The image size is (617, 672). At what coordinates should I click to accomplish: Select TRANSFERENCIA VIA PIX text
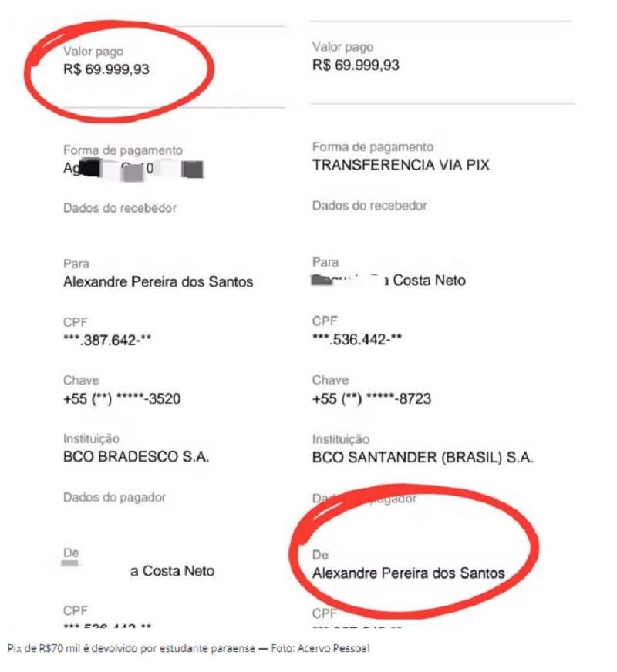(401, 165)
